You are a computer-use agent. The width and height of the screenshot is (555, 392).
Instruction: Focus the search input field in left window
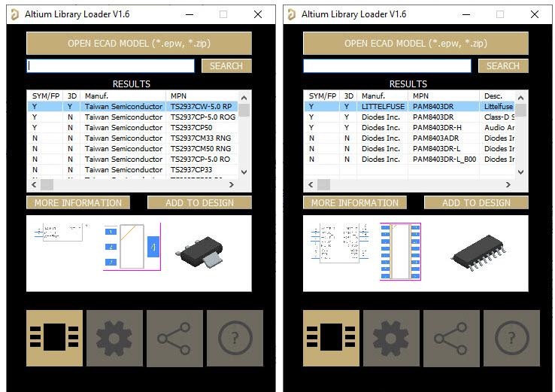tap(111, 66)
